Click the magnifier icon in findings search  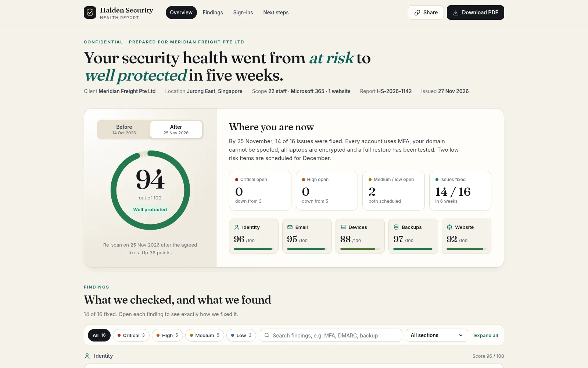267,335
